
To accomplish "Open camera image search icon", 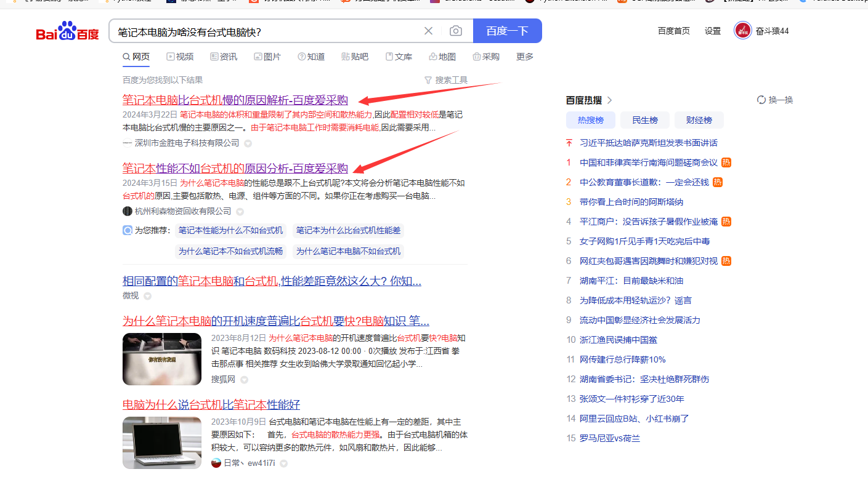I will 456,31.
